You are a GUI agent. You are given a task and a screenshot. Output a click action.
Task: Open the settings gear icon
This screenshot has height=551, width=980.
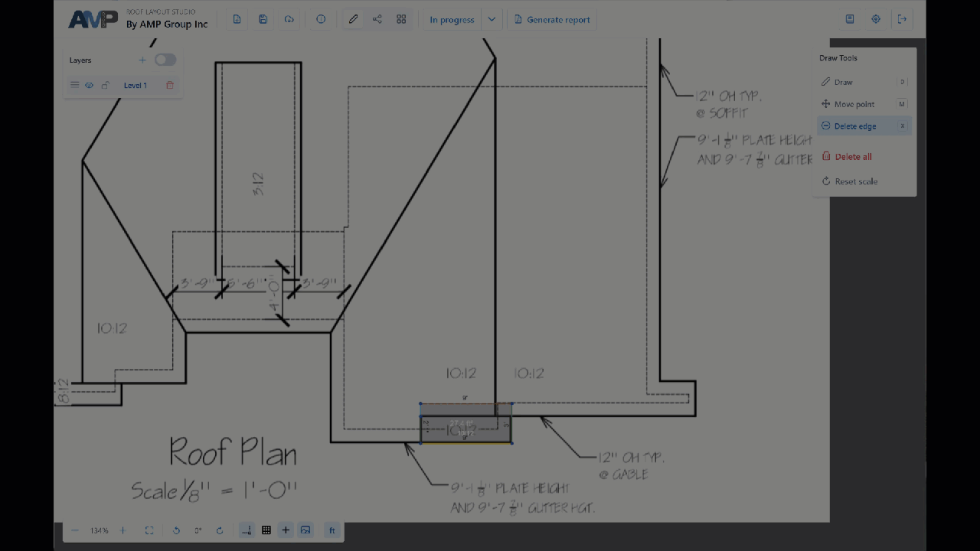click(x=876, y=19)
